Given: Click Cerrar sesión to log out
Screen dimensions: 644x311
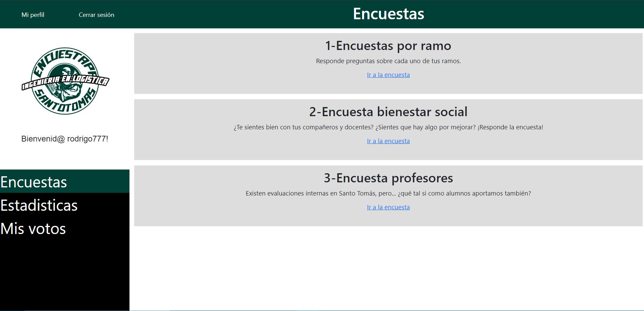Looking at the screenshot, I should [96, 15].
